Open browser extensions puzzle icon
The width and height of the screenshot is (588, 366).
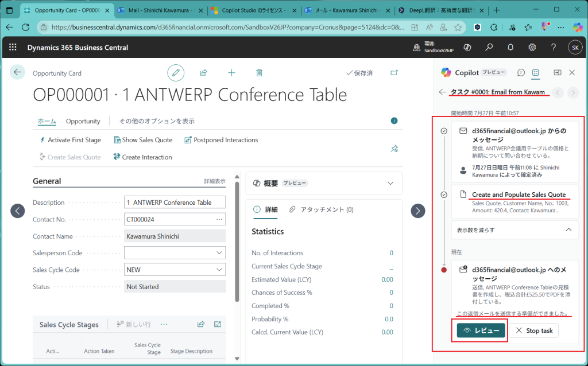(494, 27)
